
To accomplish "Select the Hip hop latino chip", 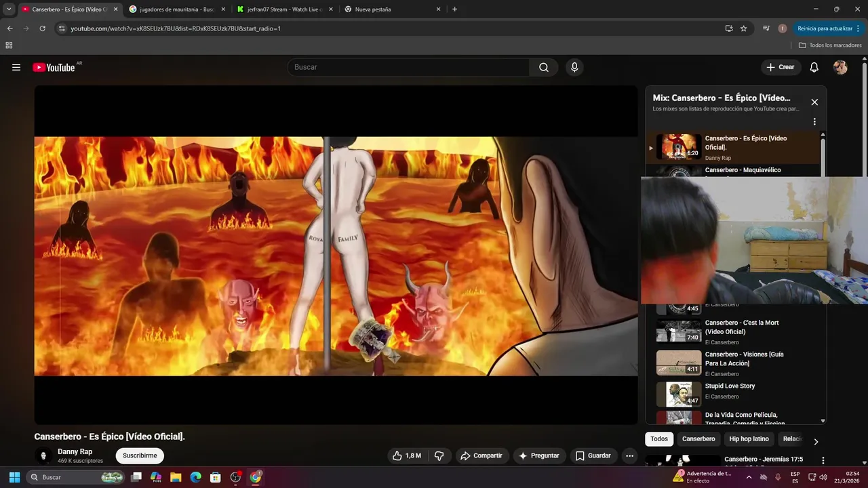I will [749, 439].
